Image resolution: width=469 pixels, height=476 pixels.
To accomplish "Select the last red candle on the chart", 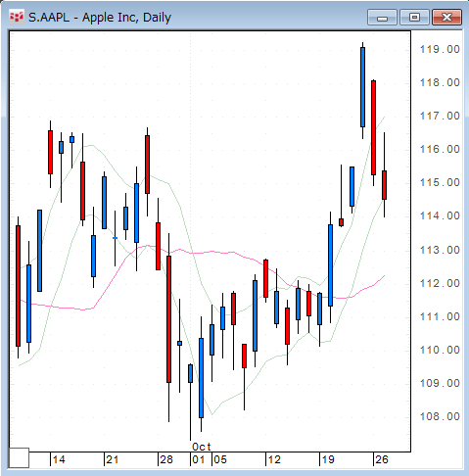I will point(384,185).
